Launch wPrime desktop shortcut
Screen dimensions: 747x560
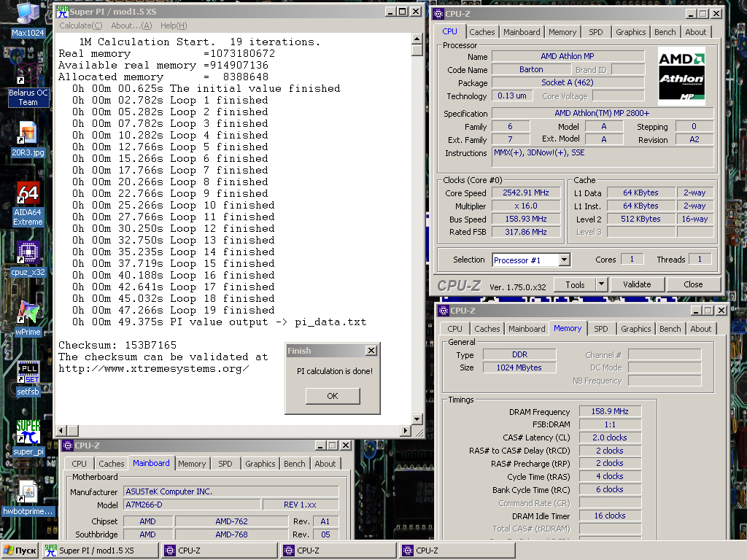[28, 318]
